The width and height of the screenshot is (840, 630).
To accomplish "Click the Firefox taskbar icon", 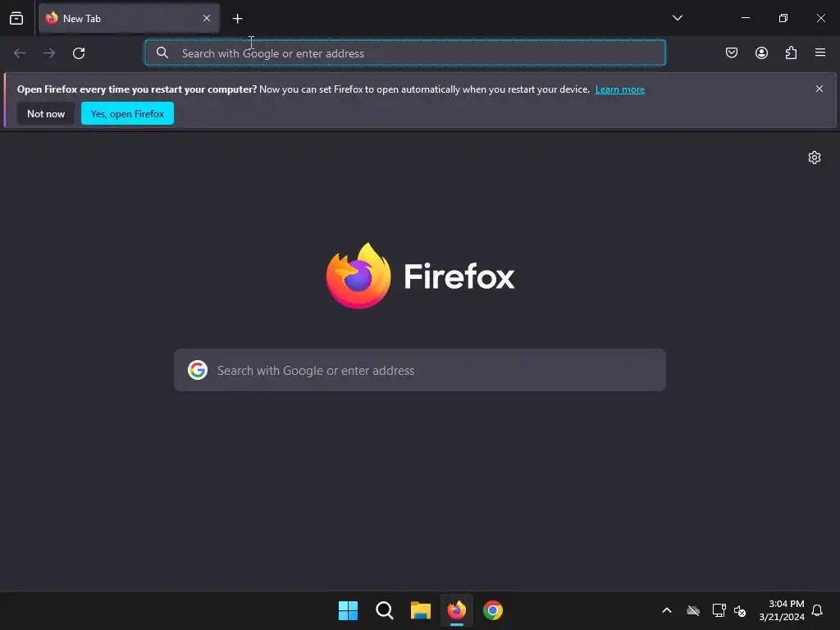I will tap(457, 610).
